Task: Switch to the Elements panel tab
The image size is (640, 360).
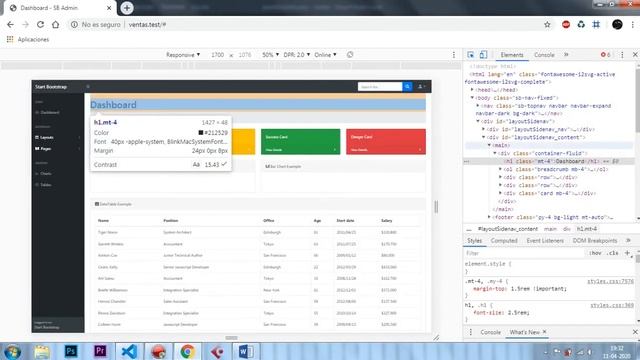Action: [x=512, y=55]
